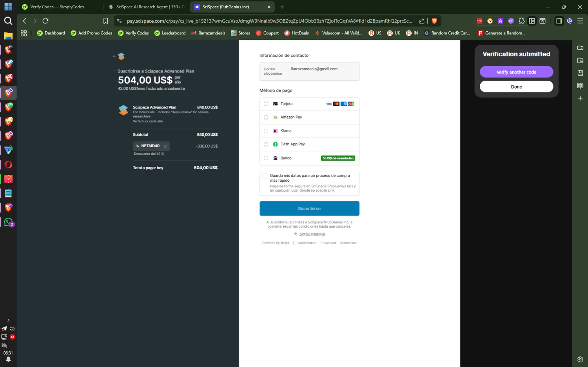Go back using the checkout back arrow
Viewport: 588px width, 367px height.
pyautogui.click(x=114, y=56)
